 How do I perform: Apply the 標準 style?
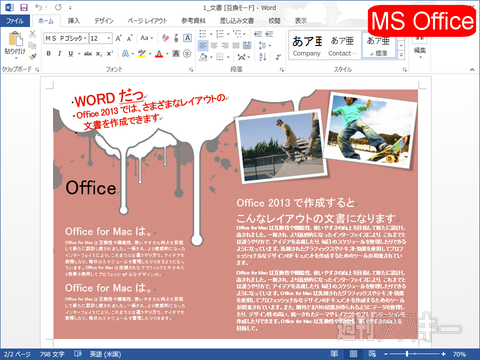pos(378,46)
